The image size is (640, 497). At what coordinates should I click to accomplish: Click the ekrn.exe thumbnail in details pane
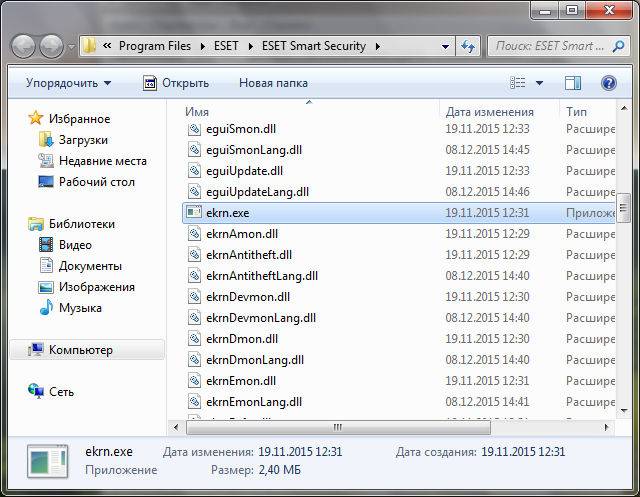point(48,462)
